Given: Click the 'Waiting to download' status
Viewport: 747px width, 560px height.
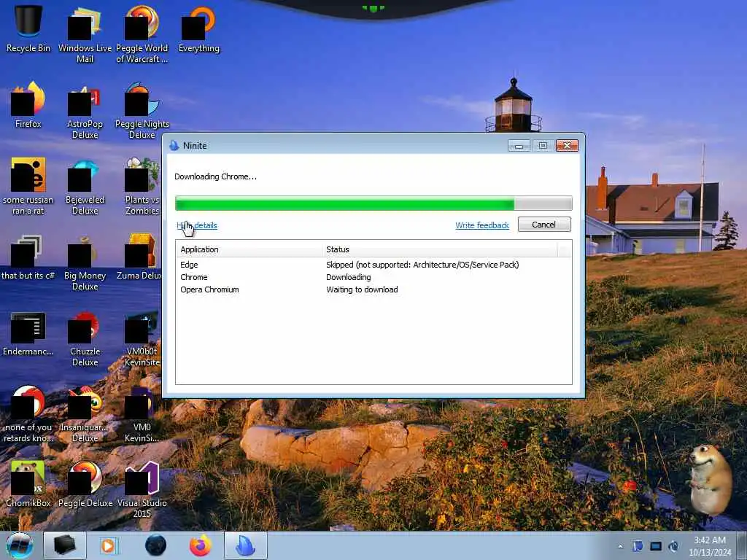Looking at the screenshot, I should coord(362,289).
